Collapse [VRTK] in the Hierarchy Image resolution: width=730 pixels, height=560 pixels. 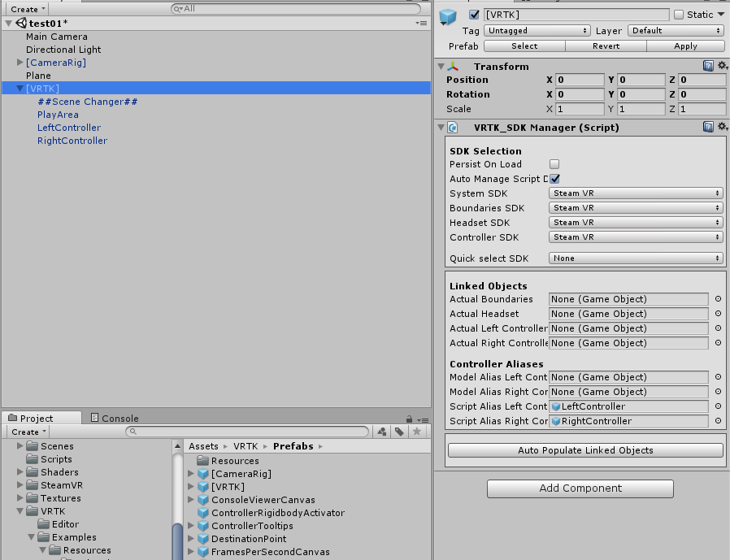pyautogui.click(x=20, y=89)
